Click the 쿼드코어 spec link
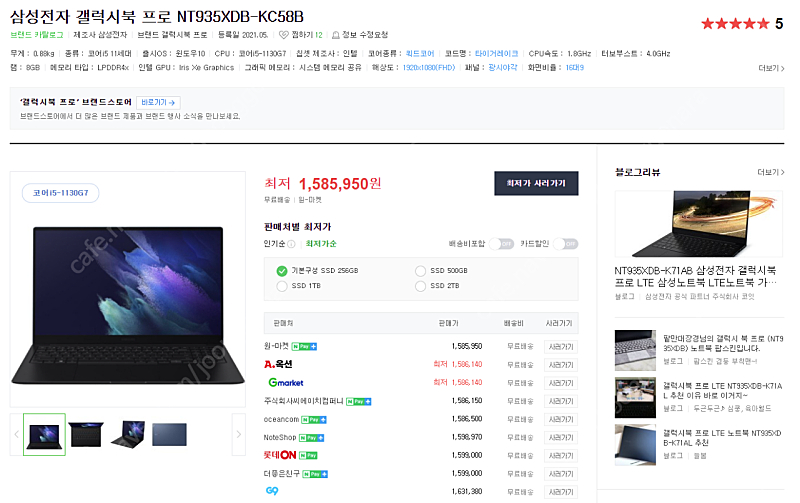Viewport: 800px width, 503px height. [420, 54]
